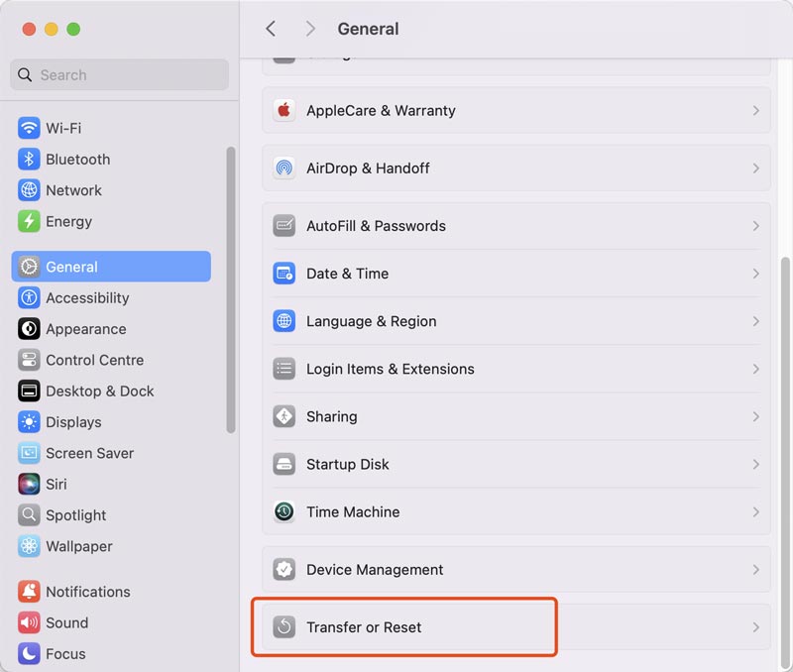Go back with the left arrow
This screenshot has width=793, height=672.
pyautogui.click(x=271, y=29)
